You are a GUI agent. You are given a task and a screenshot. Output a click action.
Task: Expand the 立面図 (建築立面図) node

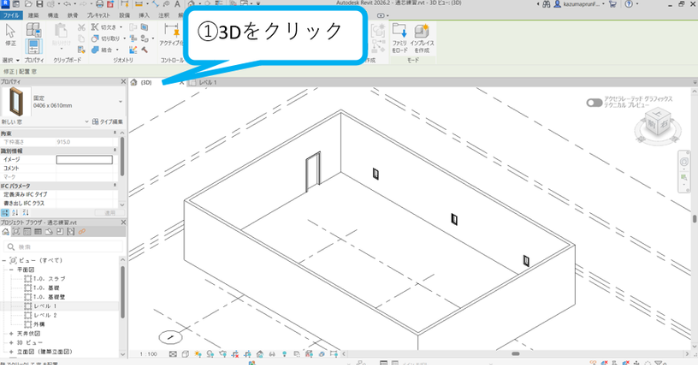(x=12, y=352)
